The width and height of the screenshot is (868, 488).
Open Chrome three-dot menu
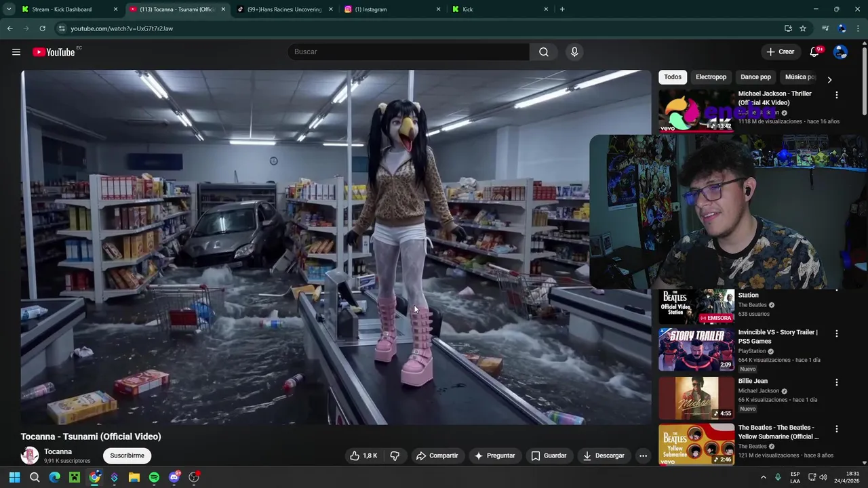point(859,28)
